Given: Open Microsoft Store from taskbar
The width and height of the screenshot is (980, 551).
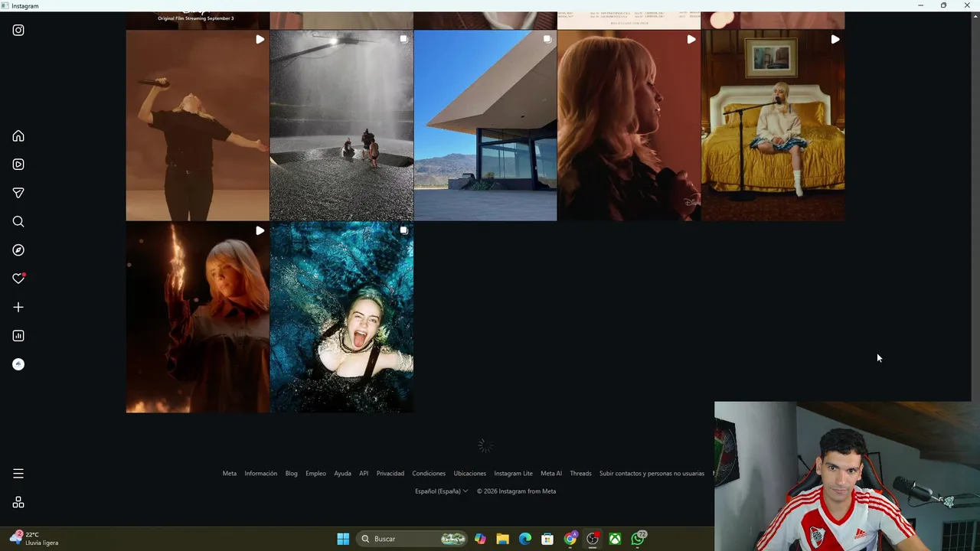Looking at the screenshot, I should (x=547, y=539).
